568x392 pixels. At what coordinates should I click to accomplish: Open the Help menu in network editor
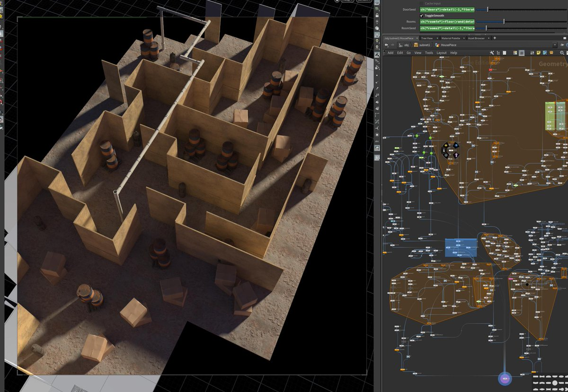click(453, 53)
